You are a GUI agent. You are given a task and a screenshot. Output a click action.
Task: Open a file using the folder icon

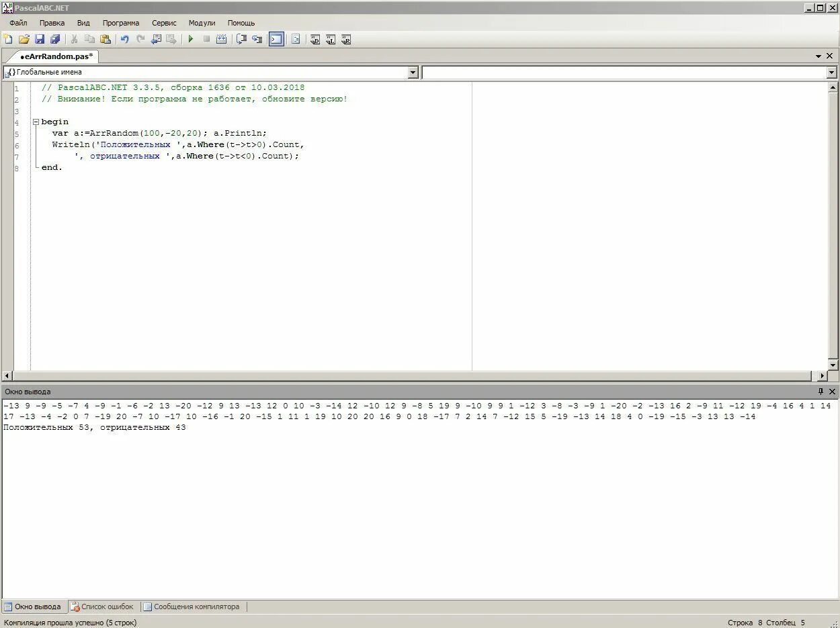pos(24,40)
